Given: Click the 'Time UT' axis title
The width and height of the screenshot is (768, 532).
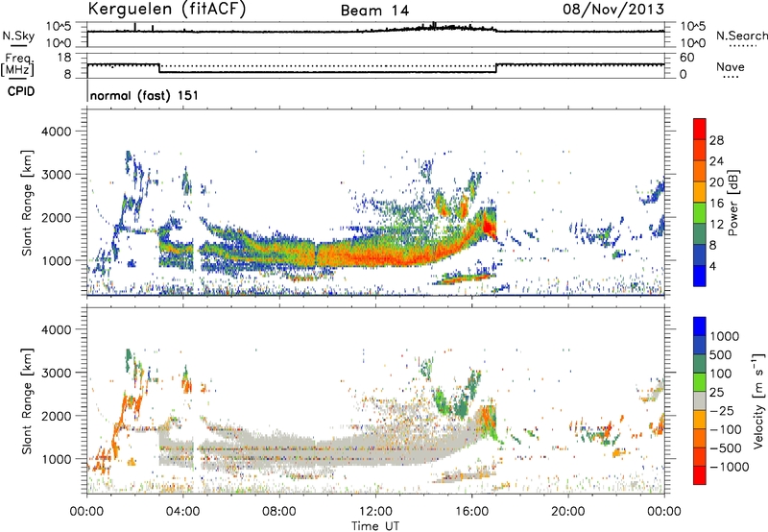Looking at the screenshot, I should [x=375, y=525].
